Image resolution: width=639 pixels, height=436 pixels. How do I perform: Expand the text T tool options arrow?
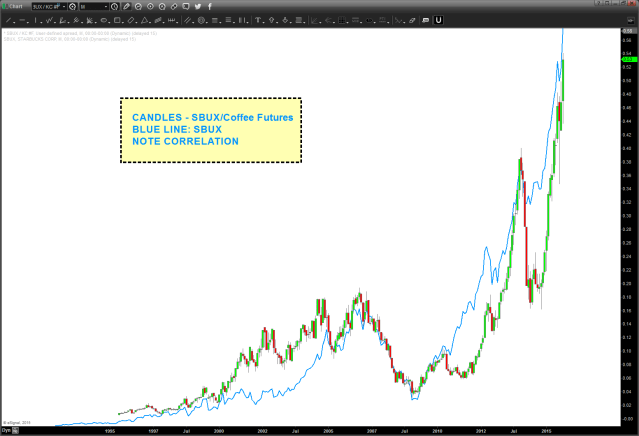[264, 22]
